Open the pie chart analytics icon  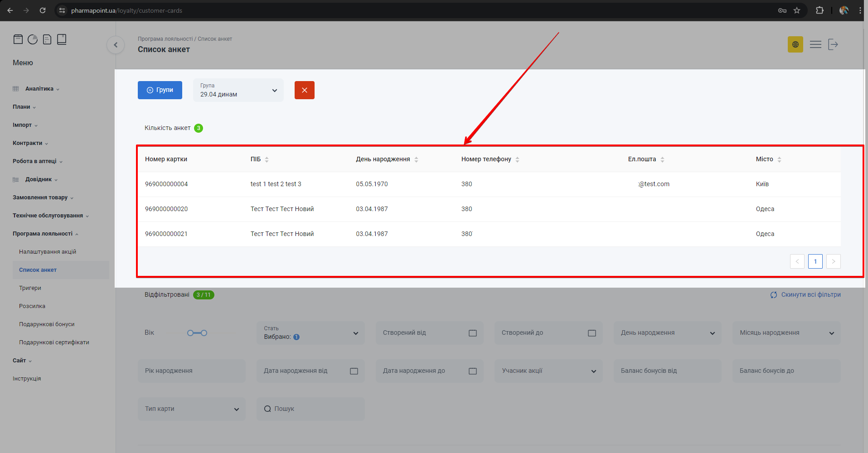pyautogui.click(x=33, y=39)
